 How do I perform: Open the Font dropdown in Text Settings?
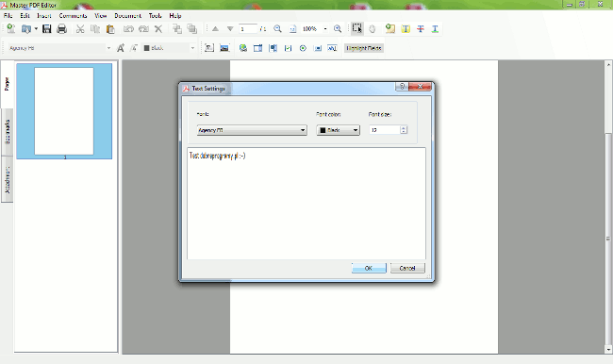252,130
